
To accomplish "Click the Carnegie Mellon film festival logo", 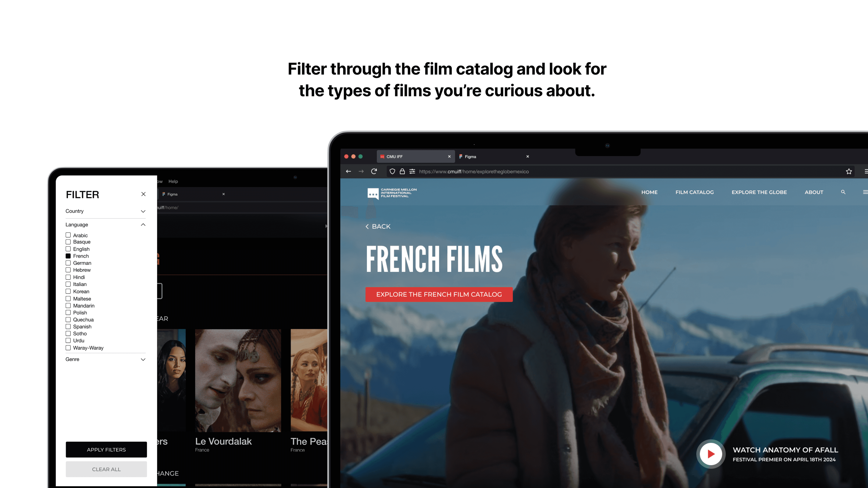I will pyautogui.click(x=392, y=193).
